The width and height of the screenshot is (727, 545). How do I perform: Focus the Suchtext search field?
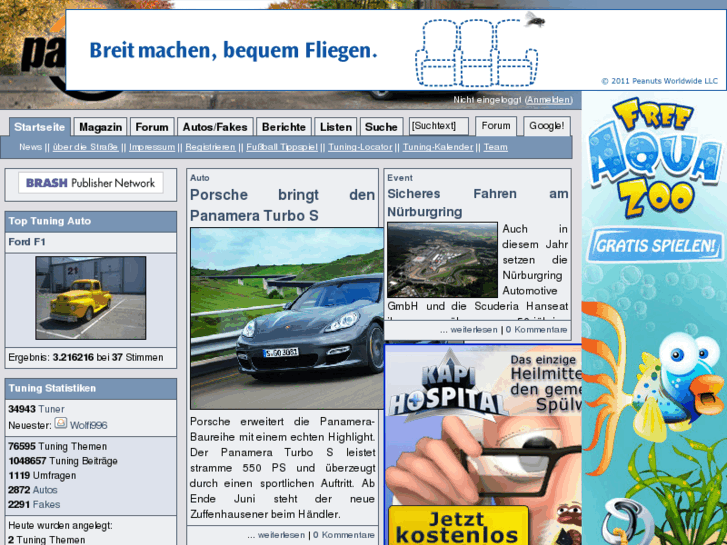coord(439,126)
